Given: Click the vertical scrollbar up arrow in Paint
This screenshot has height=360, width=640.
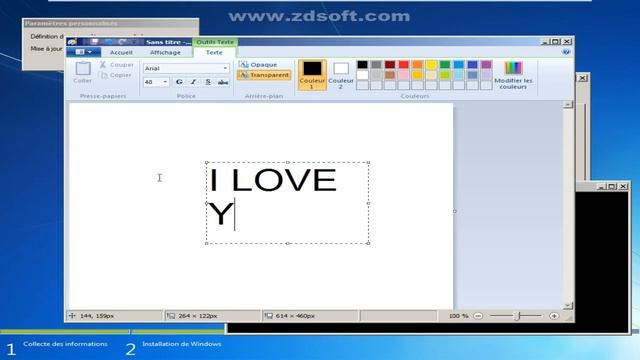Looking at the screenshot, I should (x=568, y=104).
